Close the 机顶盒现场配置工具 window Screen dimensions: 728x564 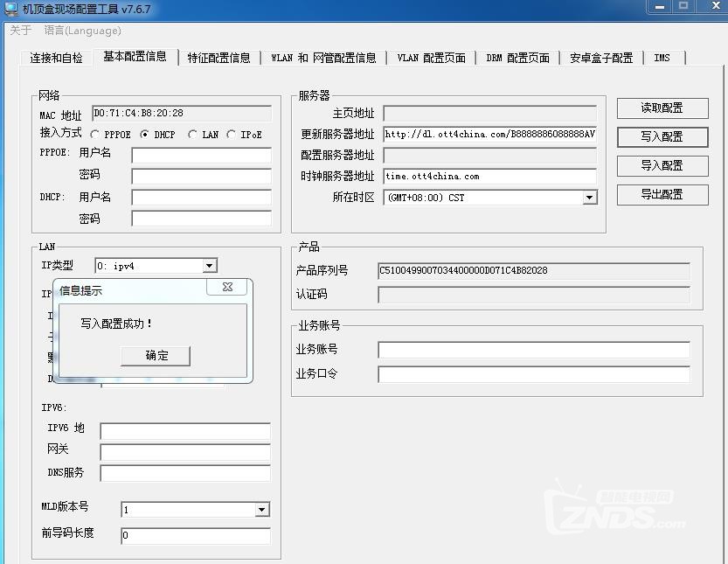click(716, 6)
